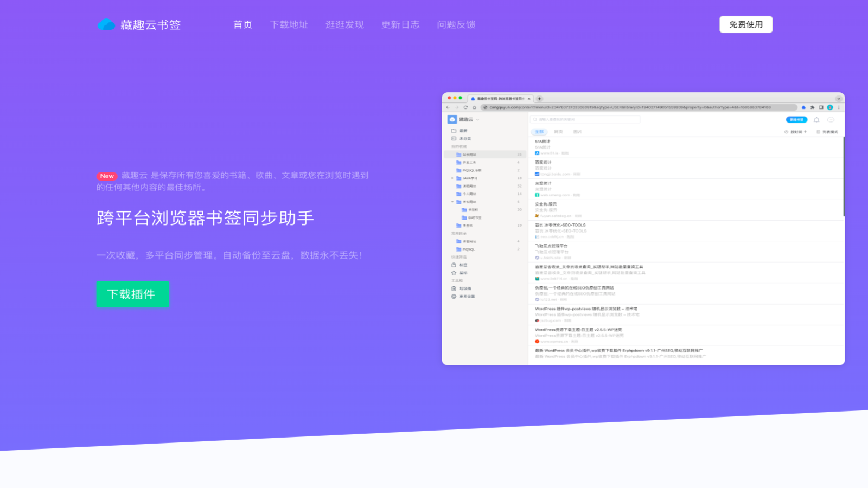The image size is (868, 488).
Task: Click the blue cloud extension icon in toolbar
Action: coord(803,107)
